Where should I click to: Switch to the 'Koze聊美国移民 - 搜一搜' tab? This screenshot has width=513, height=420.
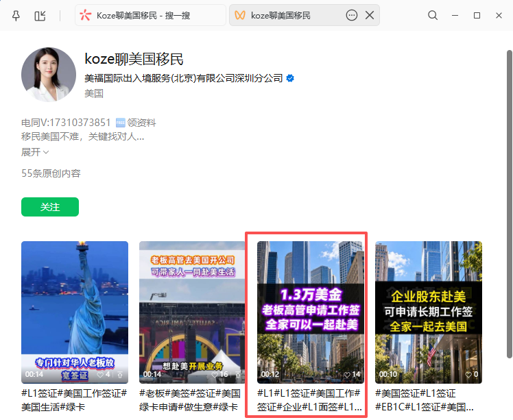[150, 15]
